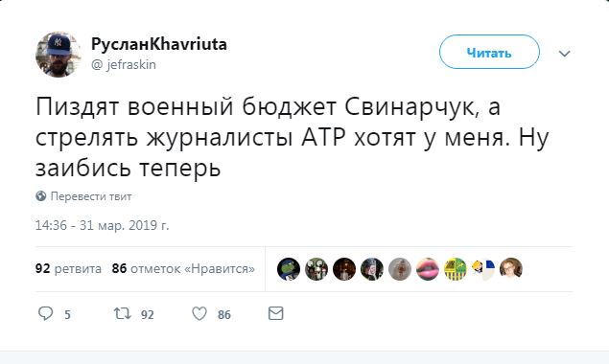Open the @jefraskin handle link

pos(124,64)
